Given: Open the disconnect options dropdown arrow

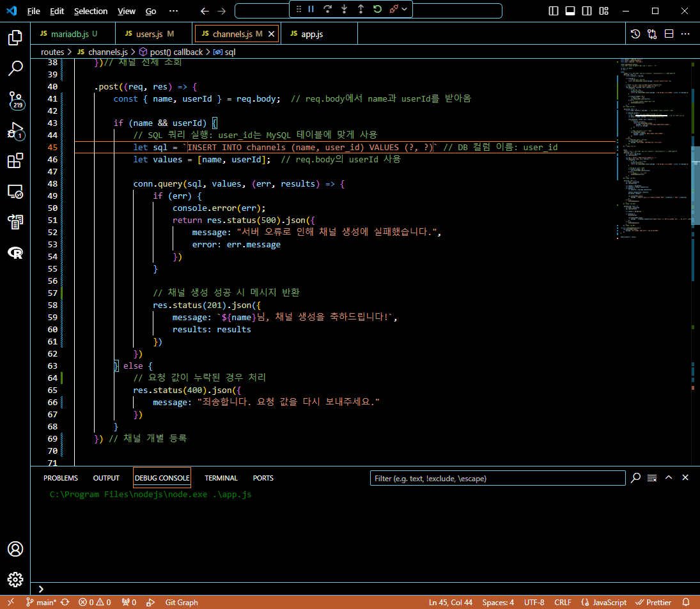Looking at the screenshot, I should 405,9.
